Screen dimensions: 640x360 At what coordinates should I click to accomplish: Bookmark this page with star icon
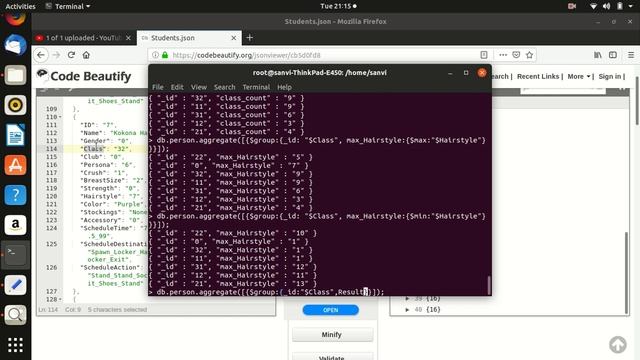pyautogui.click(x=529, y=55)
